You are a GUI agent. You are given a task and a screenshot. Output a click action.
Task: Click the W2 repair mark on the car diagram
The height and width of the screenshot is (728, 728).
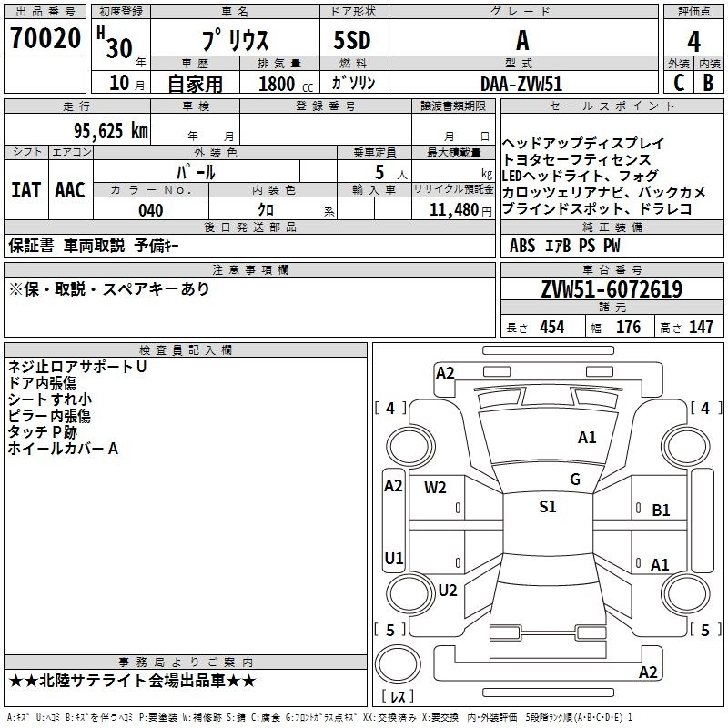[x=435, y=487]
